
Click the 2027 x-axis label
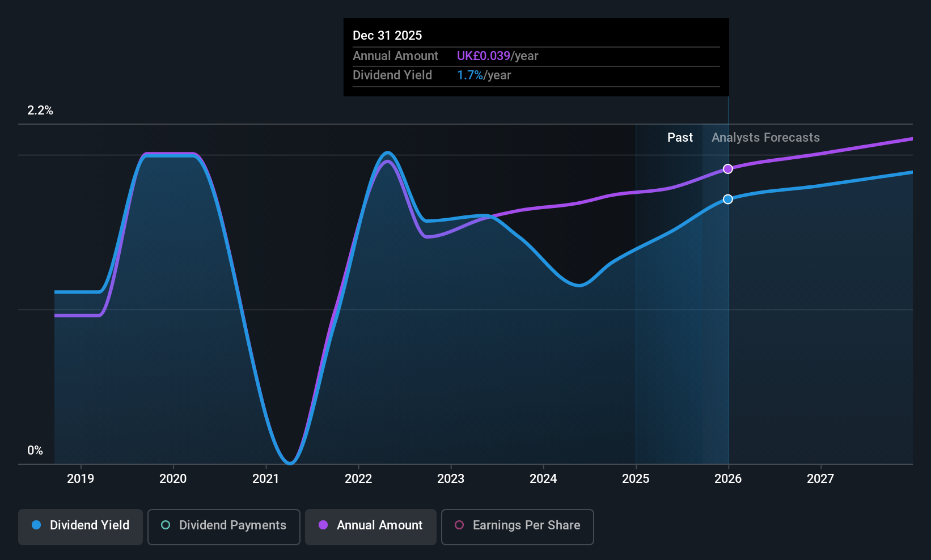click(820, 478)
